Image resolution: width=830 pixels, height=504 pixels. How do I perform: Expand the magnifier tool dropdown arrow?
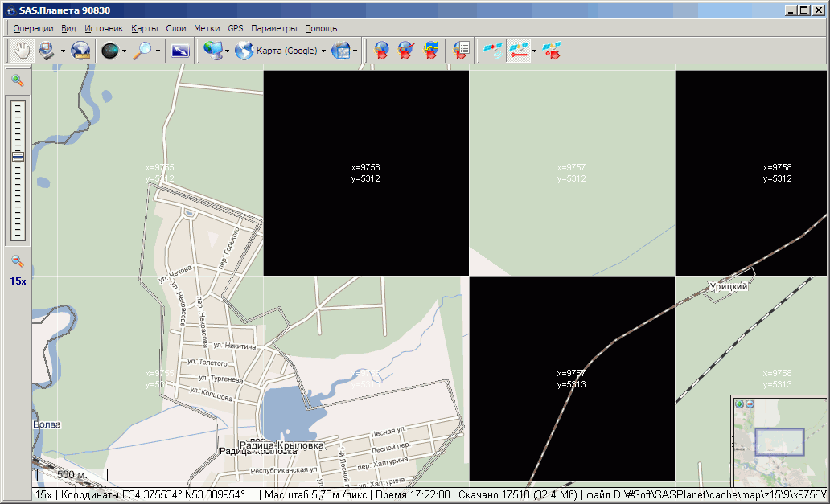158,51
